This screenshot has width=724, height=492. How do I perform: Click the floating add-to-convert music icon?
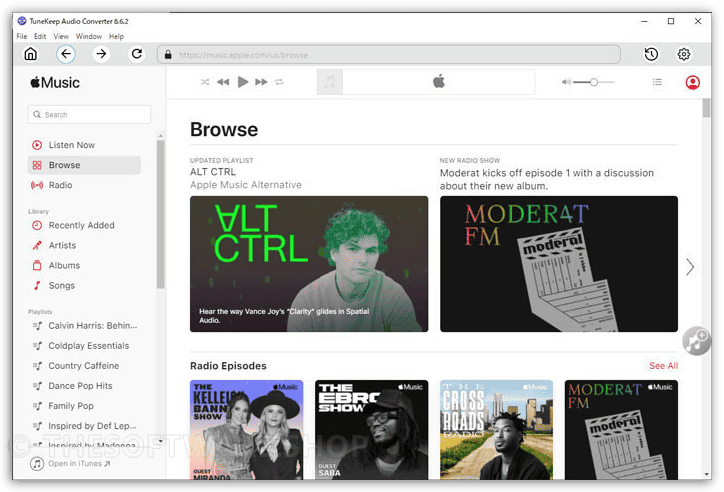pyautogui.click(x=697, y=341)
